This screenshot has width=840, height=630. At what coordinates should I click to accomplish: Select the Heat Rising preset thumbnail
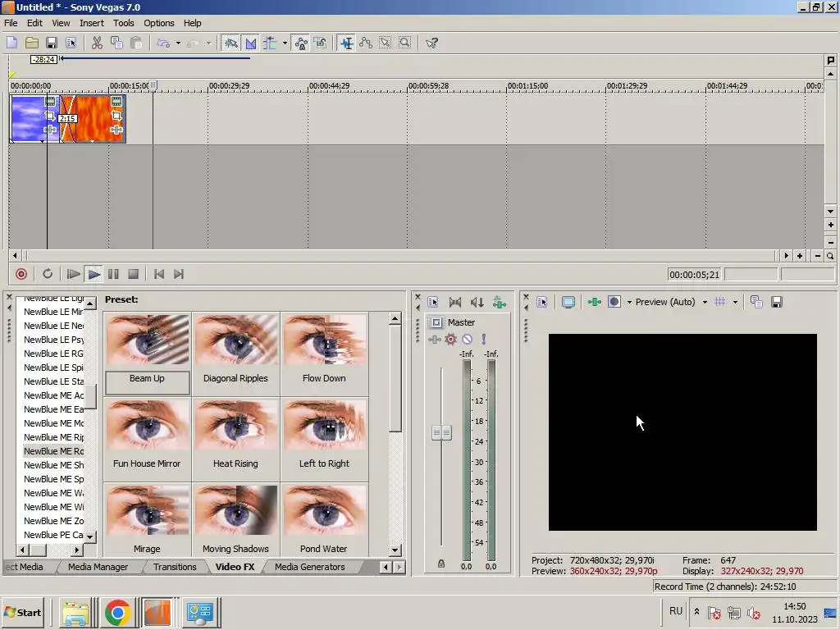[x=235, y=426]
